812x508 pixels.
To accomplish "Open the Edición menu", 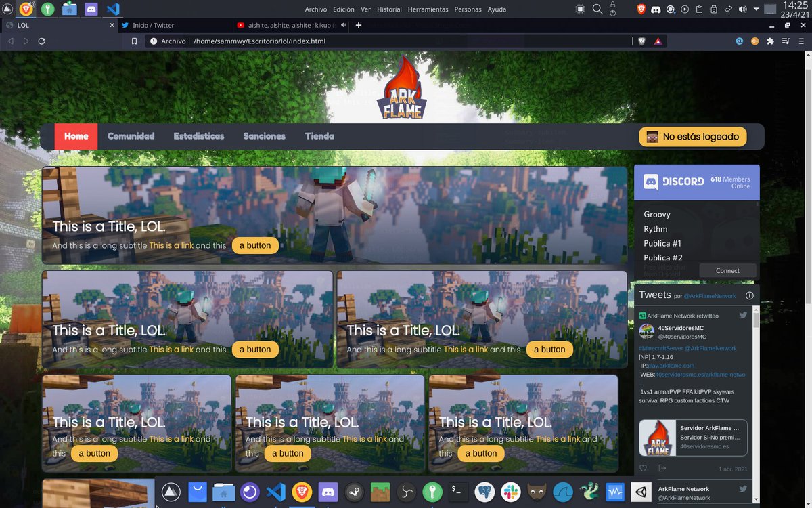I will point(344,9).
